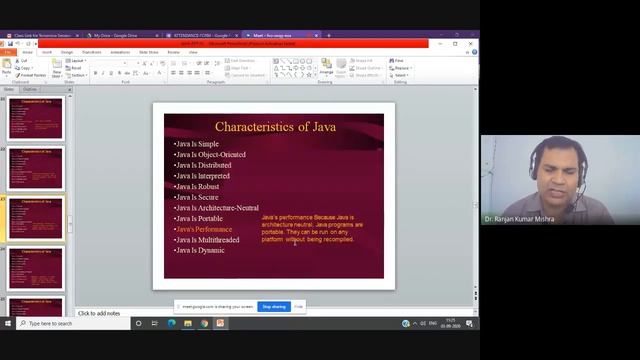The image size is (640, 360).
Task: Launch Microsoft Edge from taskbar
Action: tap(172, 323)
